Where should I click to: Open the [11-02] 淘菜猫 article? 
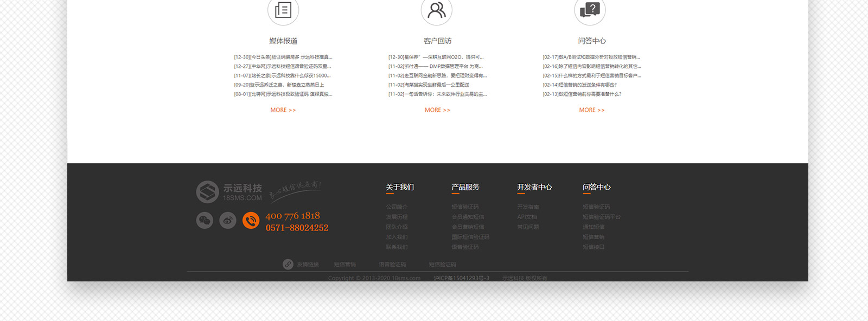(429, 85)
